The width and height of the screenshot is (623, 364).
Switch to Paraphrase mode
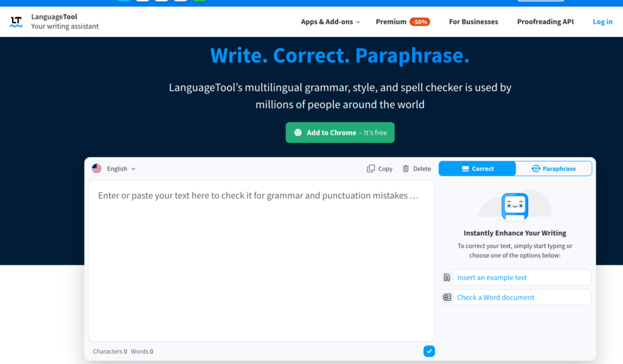click(x=553, y=168)
